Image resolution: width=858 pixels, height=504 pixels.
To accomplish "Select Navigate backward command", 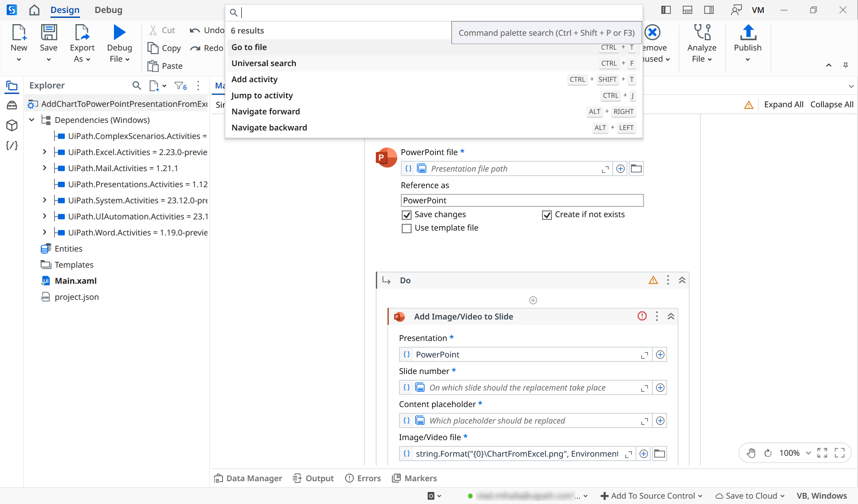I will click(x=434, y=127).
